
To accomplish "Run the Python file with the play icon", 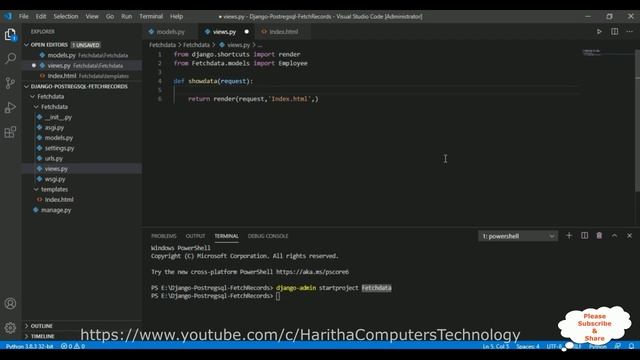I will 599,31.
